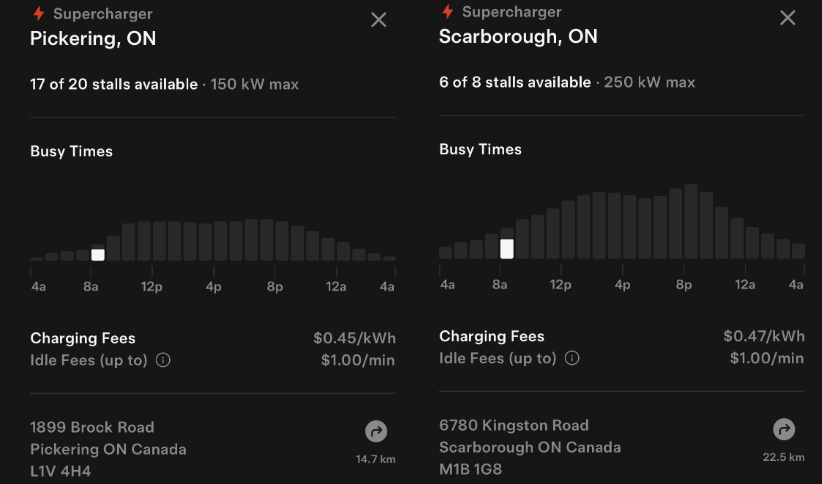Click the 6780 Kingston Road address
This screenshot has height=484, width=822.
tap(514, 425)
